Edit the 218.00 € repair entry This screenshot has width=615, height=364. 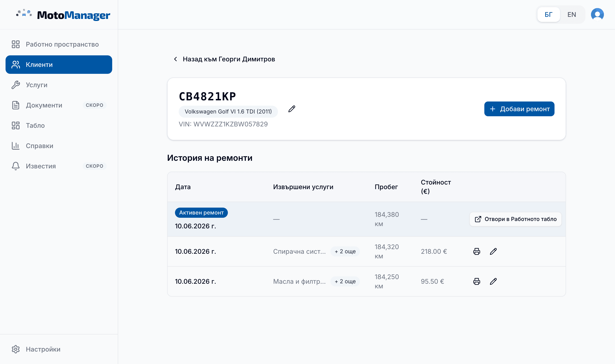[x=493, y=251]
